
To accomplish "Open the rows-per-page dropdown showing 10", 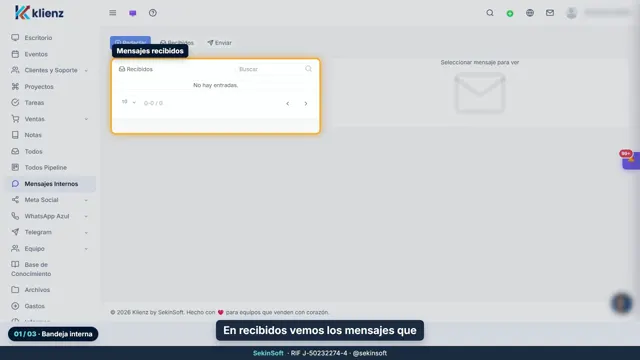I will click(129, 102).
